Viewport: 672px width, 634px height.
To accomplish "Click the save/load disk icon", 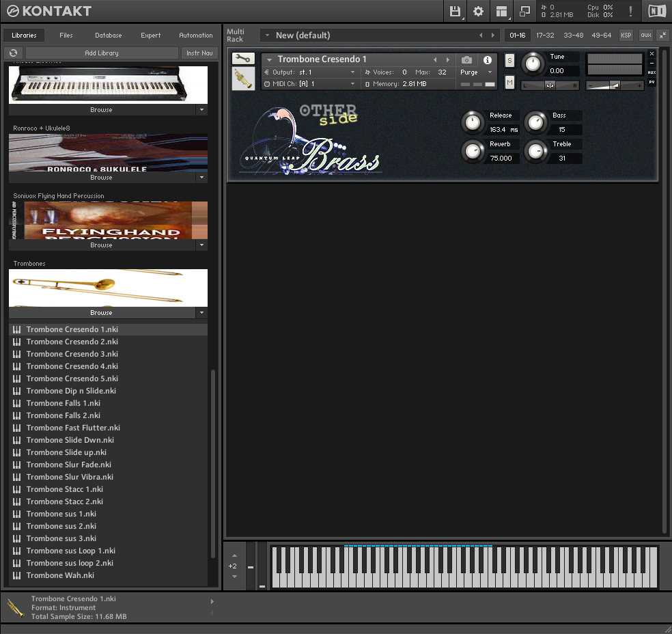I will (x=455, y=11).
